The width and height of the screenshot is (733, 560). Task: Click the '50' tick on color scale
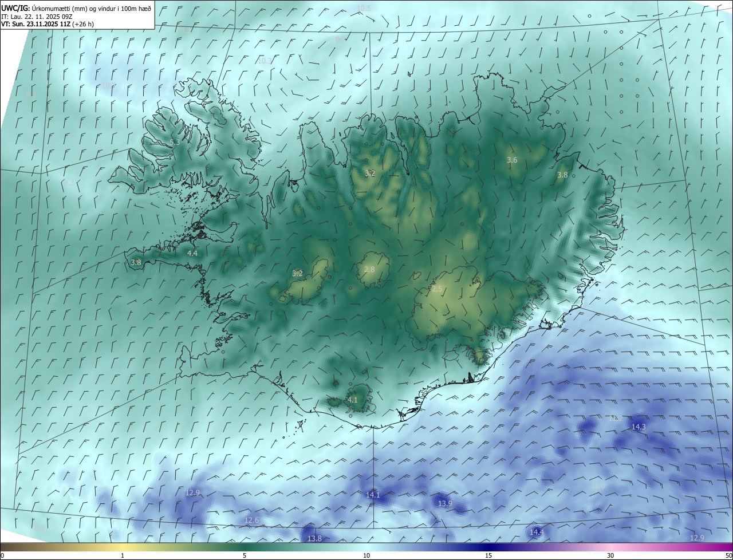point(728,555)
